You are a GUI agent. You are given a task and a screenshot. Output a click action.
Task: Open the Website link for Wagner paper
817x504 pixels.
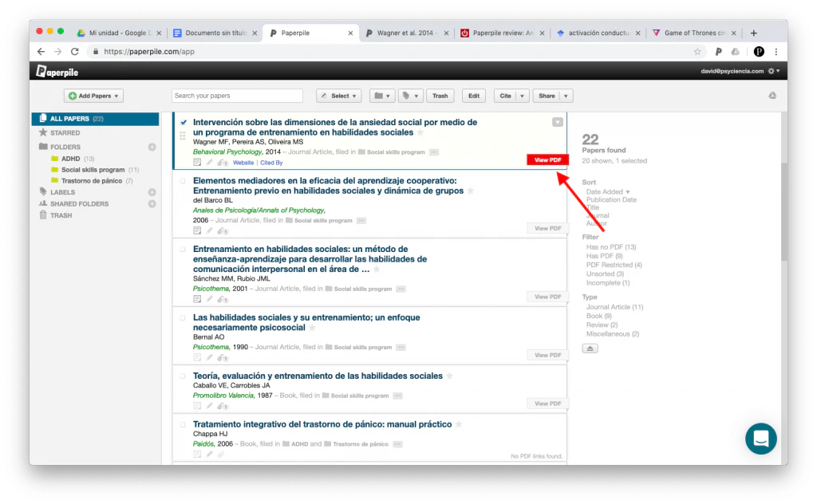[x=243, y=163]
